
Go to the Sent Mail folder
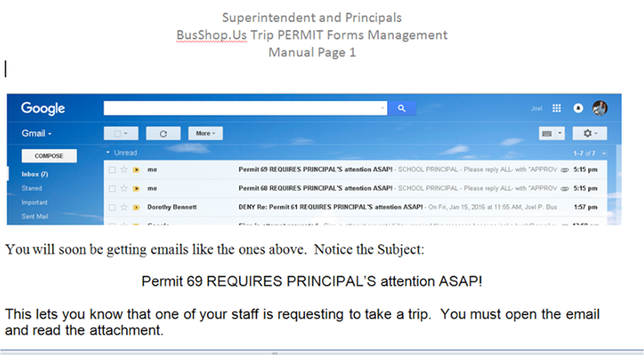point(35,217)
